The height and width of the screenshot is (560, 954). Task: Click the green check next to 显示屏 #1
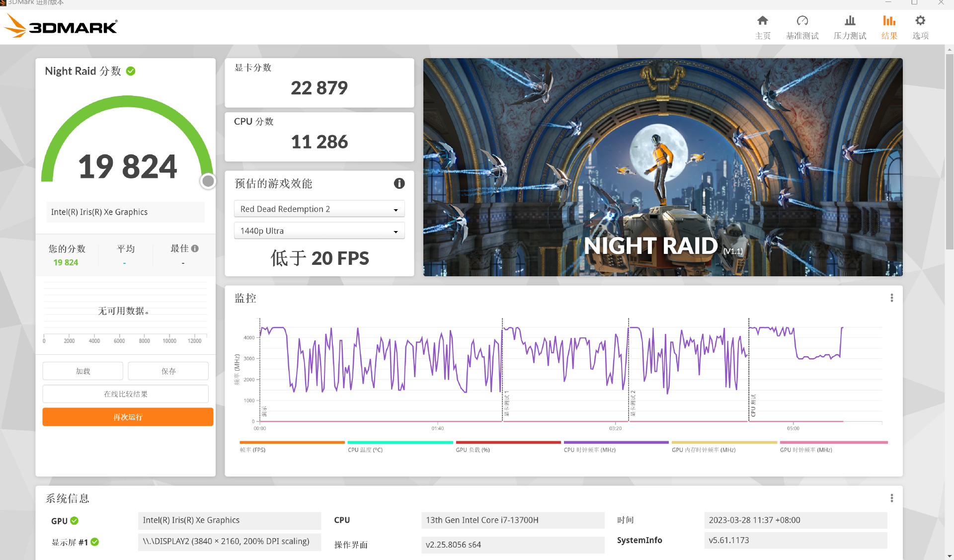coord(95,542)
